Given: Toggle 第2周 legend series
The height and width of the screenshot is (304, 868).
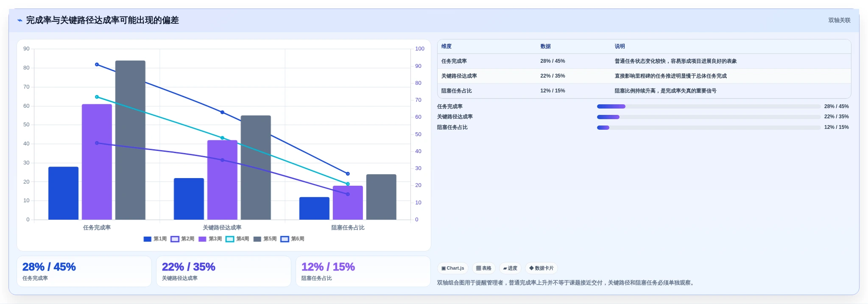Looking at the screenshot, I should click(x=182, y=239).
